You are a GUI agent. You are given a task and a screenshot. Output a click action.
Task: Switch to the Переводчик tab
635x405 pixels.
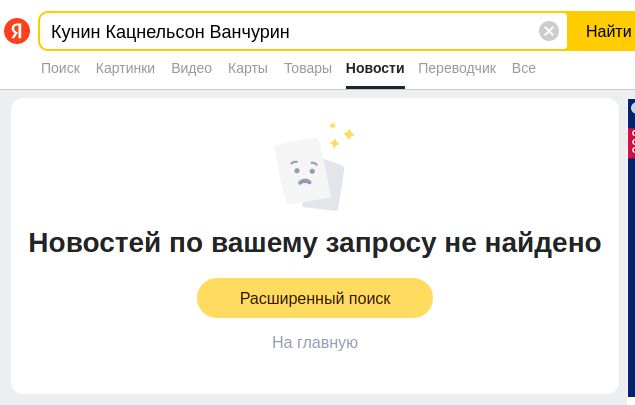click(457, 69)
